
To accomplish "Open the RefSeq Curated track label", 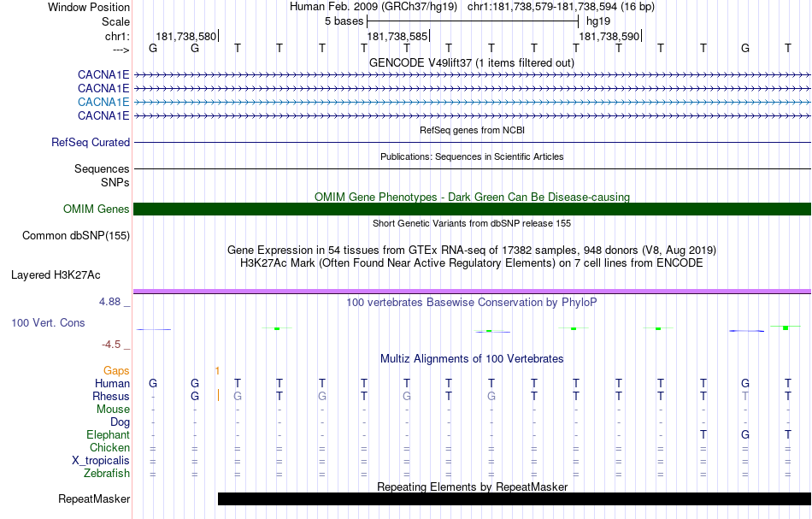I will (91, 142).
